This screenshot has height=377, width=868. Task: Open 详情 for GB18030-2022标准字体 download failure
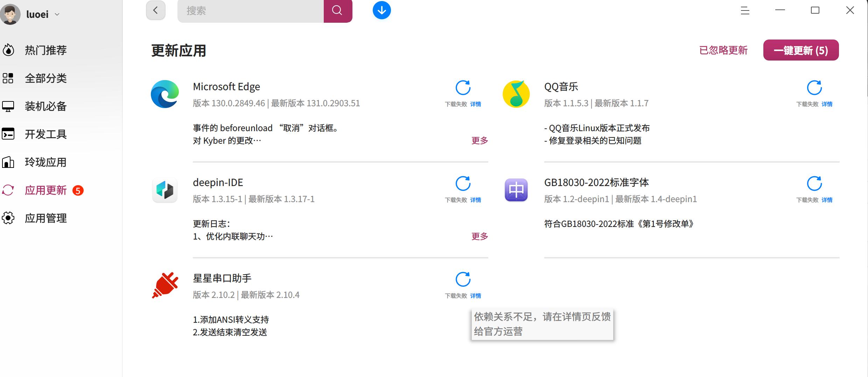point(827,200)
